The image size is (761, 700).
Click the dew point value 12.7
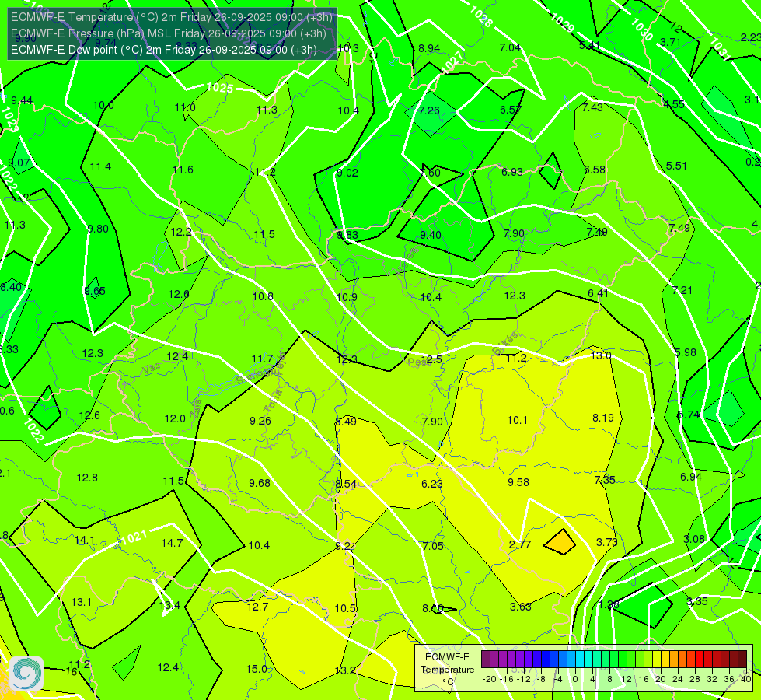point(257,607)
